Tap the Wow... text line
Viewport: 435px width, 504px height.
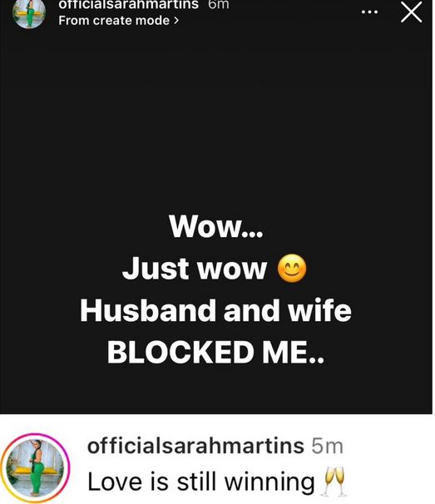click(216, 226)
